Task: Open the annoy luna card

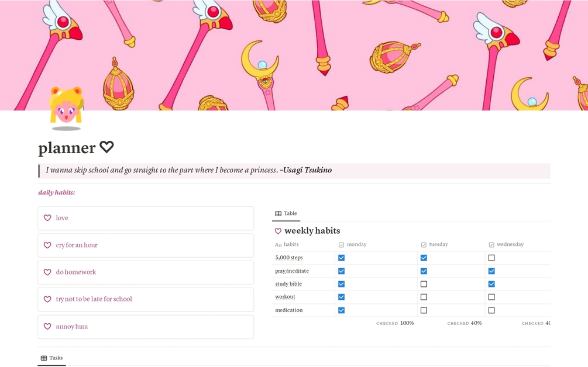Action: click(146, 327)
